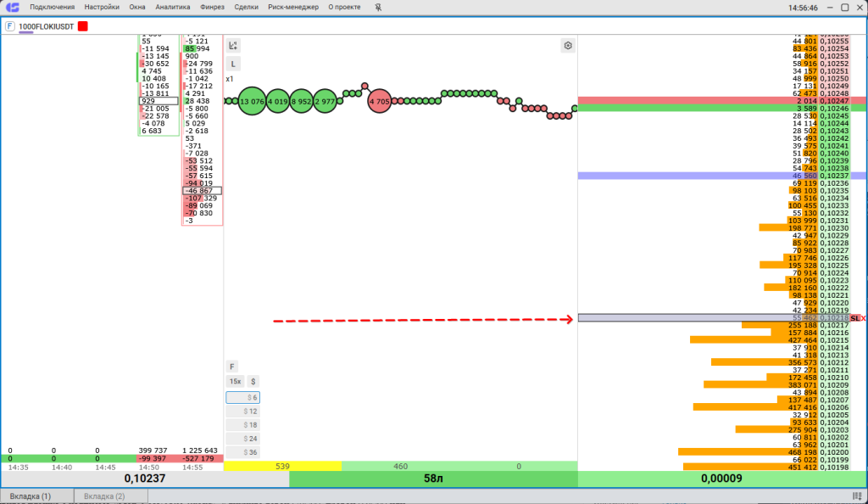The width and height of the screenshot is (868, 504).
Task: Click the red square indicator next to ticker
Action: 82,26
